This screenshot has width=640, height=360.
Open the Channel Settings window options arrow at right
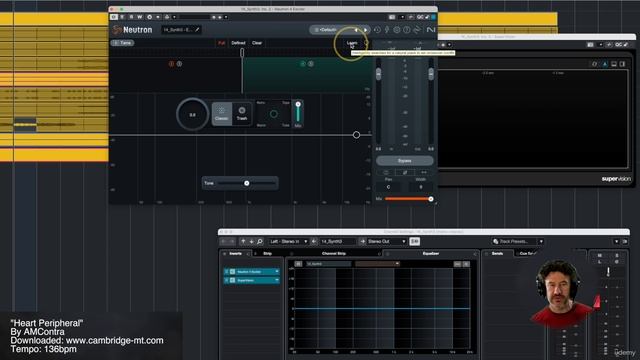click(616, 242)
